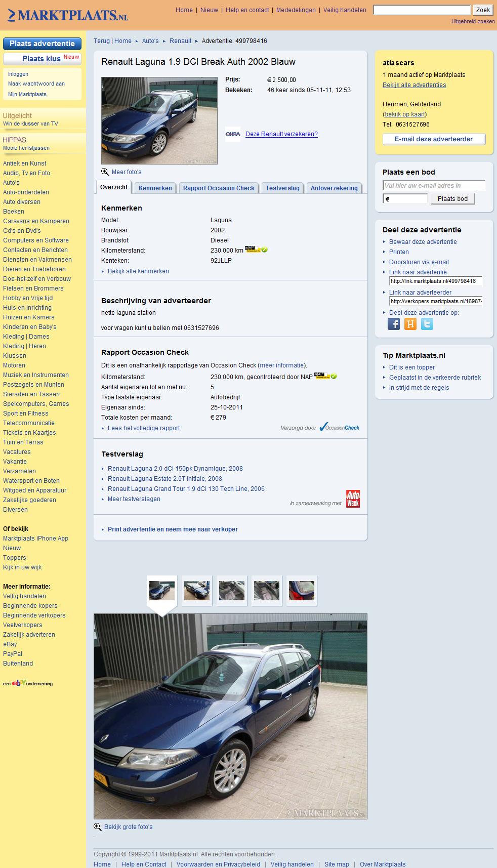Open Renault Laguna Estate 2.0T Initiale test
Screen dimensions: 497x868
165,479
